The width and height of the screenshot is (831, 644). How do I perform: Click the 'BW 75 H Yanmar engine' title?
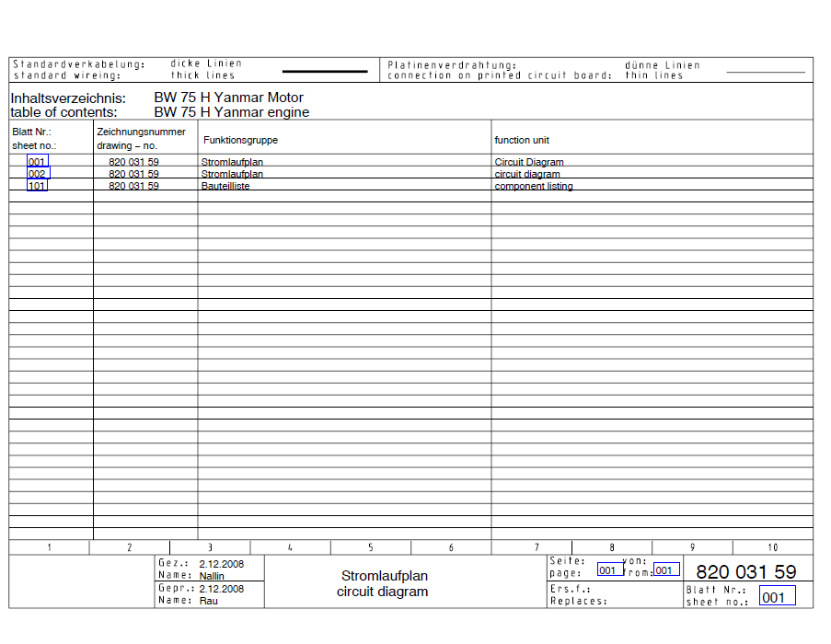click(x=232, y=112)
